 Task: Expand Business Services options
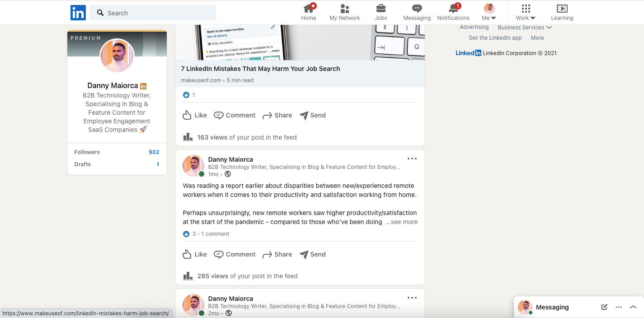(x=524, y=27)
